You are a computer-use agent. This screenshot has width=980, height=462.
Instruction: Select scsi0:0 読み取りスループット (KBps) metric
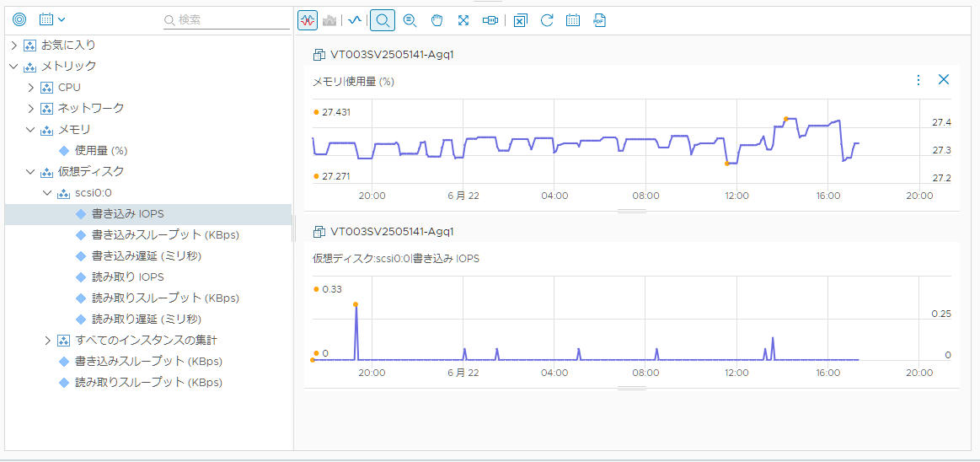[x=166, y=298]
